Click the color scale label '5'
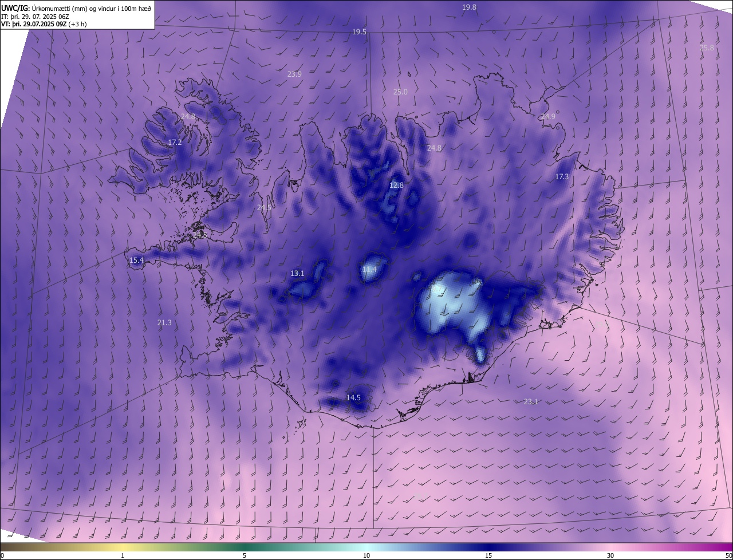The image size is (733, 560). [245, 556]
